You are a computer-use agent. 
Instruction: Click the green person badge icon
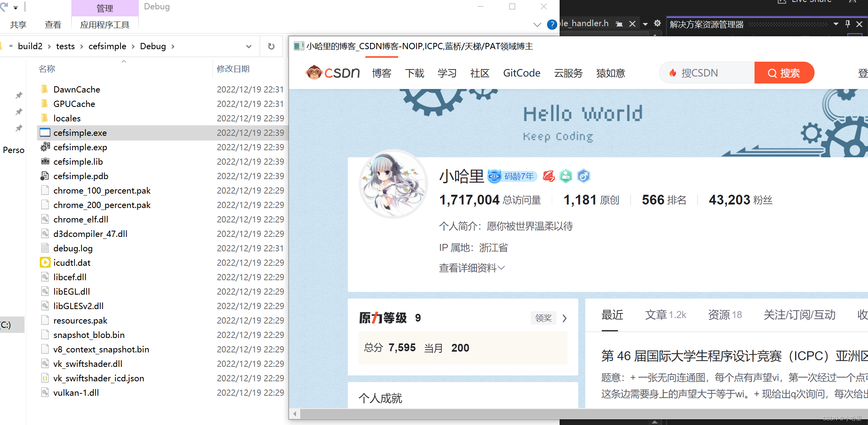pyautogui.click(x=566, y=176)
